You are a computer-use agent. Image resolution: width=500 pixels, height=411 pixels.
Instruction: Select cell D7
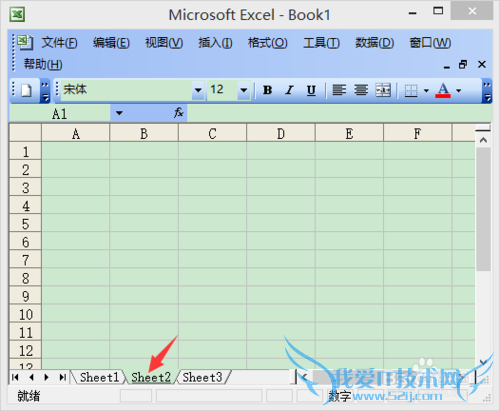pyautogui.click(x=281, y=260)
